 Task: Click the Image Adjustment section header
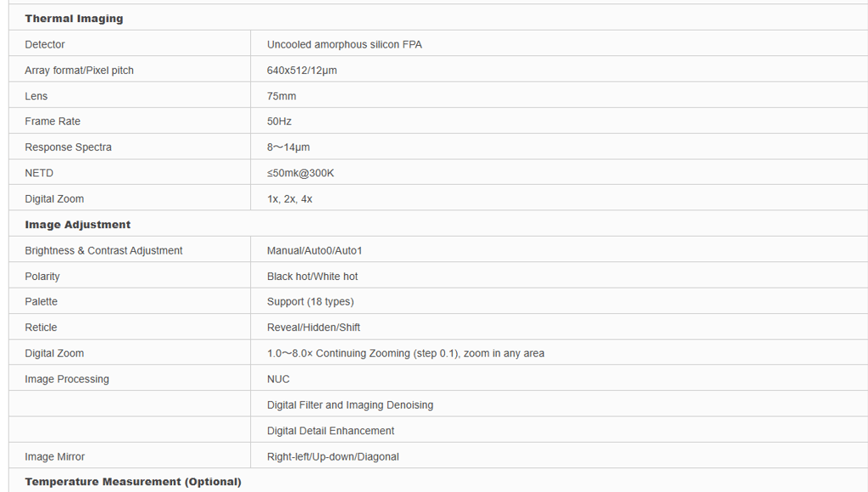pyautogui.click(x=78, y=225)
